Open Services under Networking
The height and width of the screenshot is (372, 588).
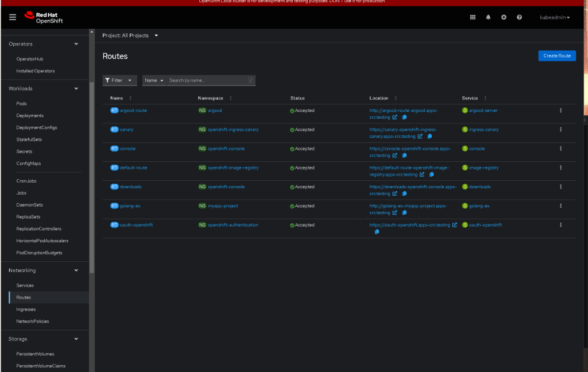(x=25, y=286)
